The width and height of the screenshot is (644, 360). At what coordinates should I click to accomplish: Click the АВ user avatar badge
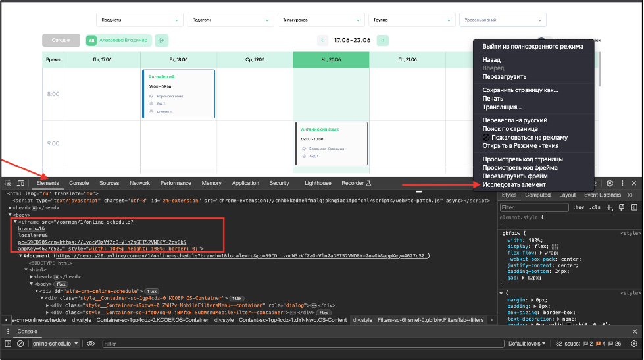91,40
